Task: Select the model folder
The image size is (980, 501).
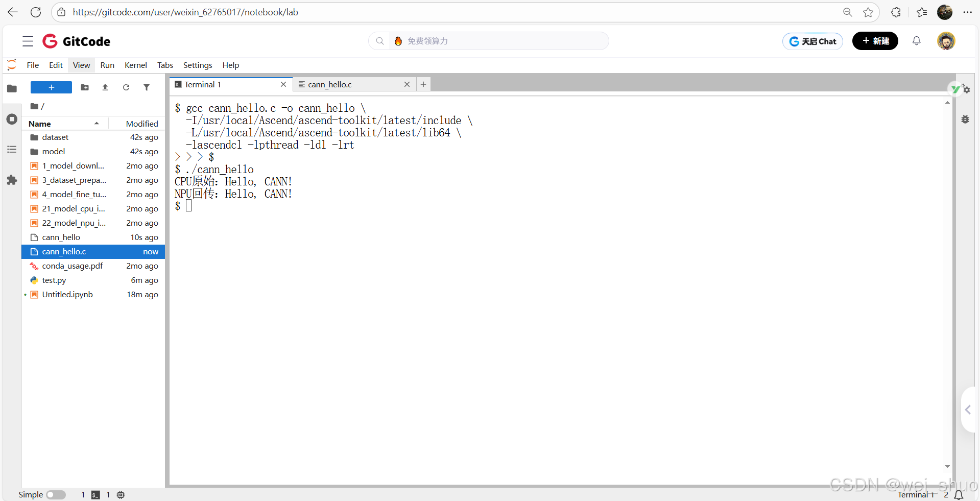Action: pos(93,152)
